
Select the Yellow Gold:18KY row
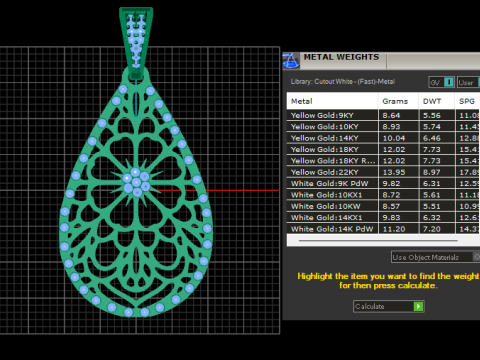pyautogui.click(x=383, y=149)
